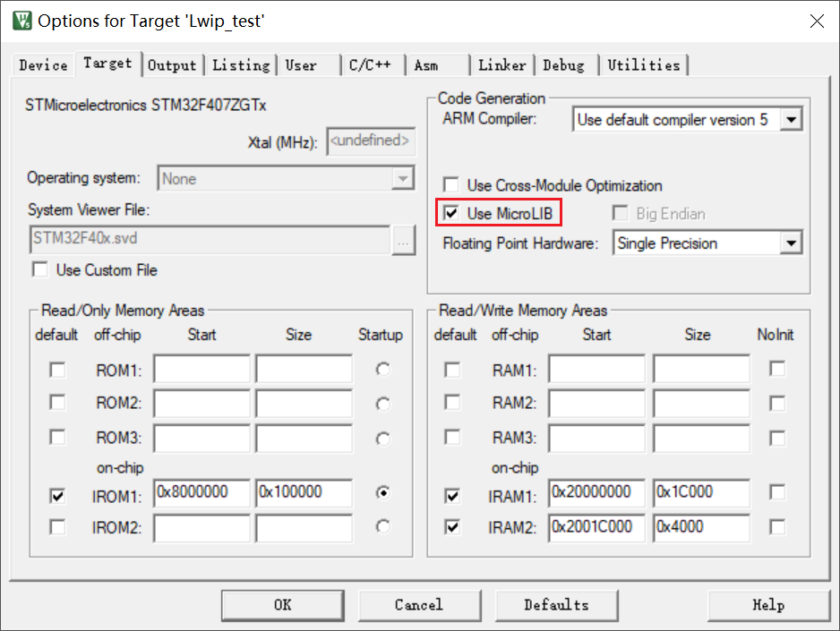Reset options with the Defaults button

[557, 605]
